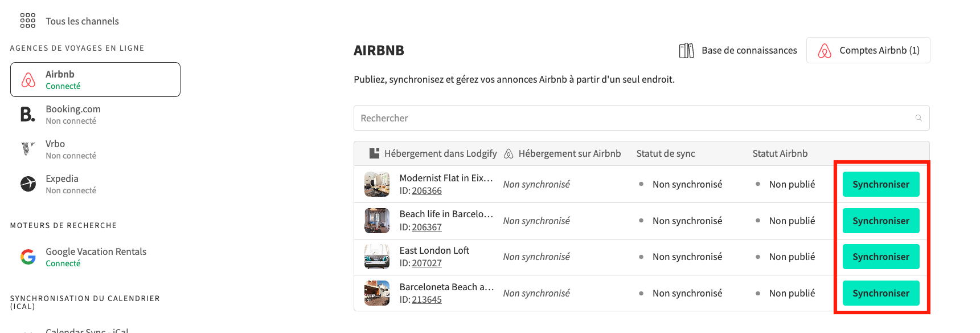Click italic Non synchronisé in Modernist Flat row
The image size is (980, 333).
(x=536, y=184)
